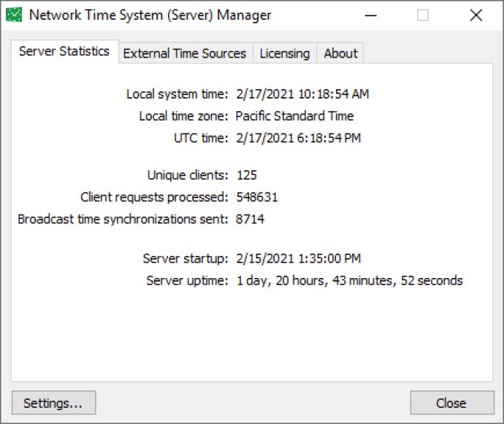Minimize the Manager window
Screen dimensions: 504x424
[370, 15]
